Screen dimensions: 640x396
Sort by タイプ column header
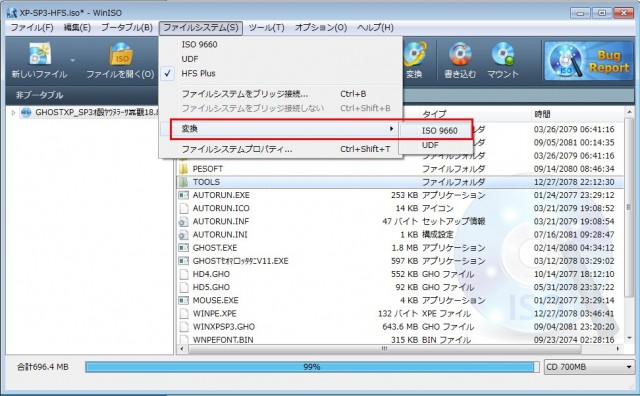476,114
